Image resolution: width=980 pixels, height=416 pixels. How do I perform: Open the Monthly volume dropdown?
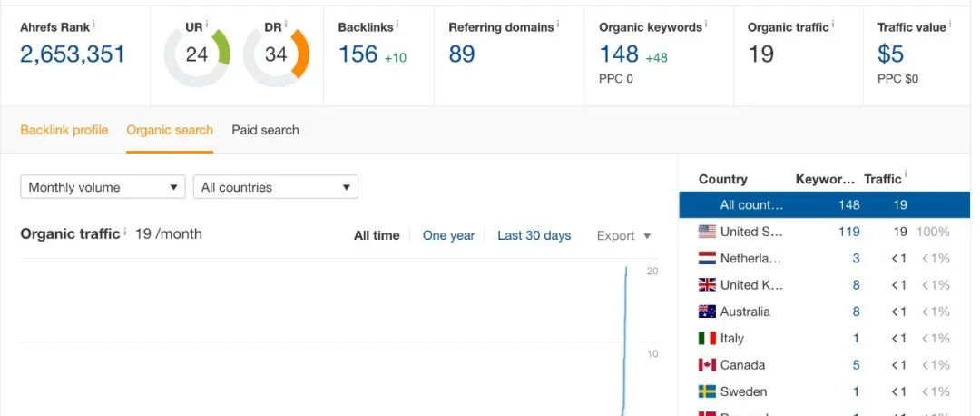103,187
